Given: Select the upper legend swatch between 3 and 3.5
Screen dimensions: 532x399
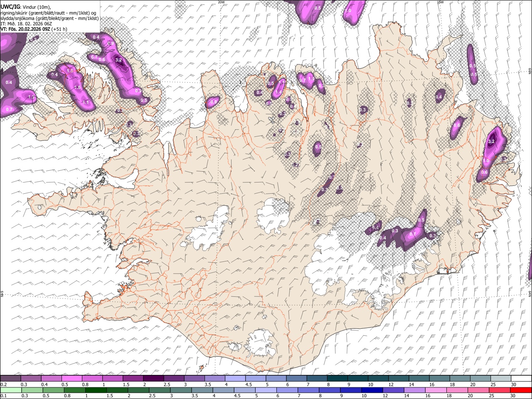Looking at the screenshot, I should tap(194, 379).
